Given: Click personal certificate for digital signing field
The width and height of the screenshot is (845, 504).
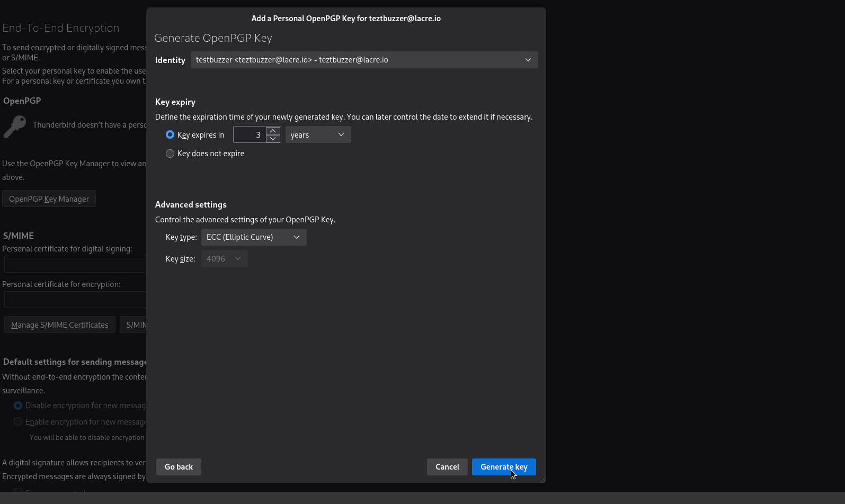Looking at the screenshot, I should coord(75,264).
